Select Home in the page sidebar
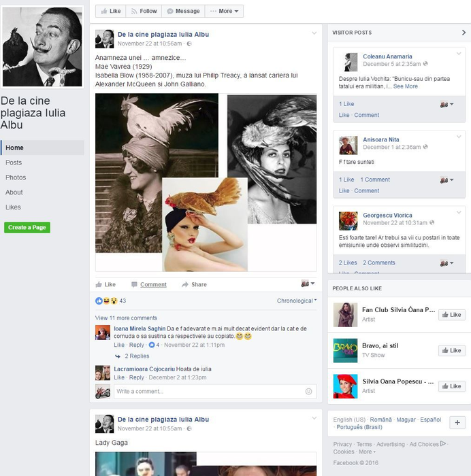471x476 pixels. 42,148
